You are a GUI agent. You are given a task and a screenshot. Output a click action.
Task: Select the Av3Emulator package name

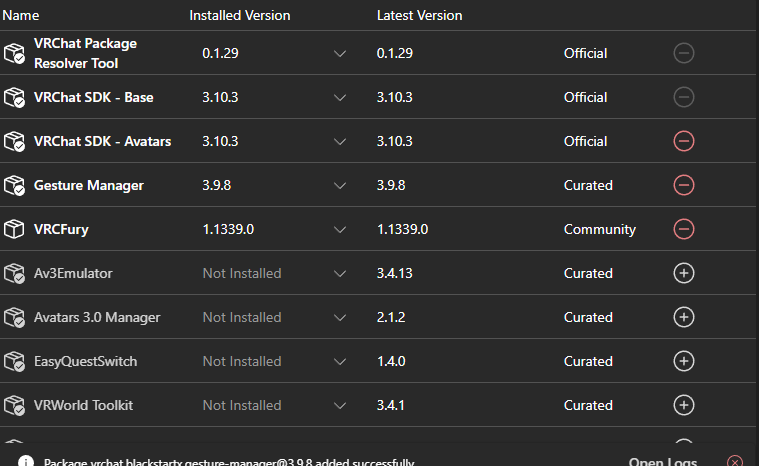73,273
